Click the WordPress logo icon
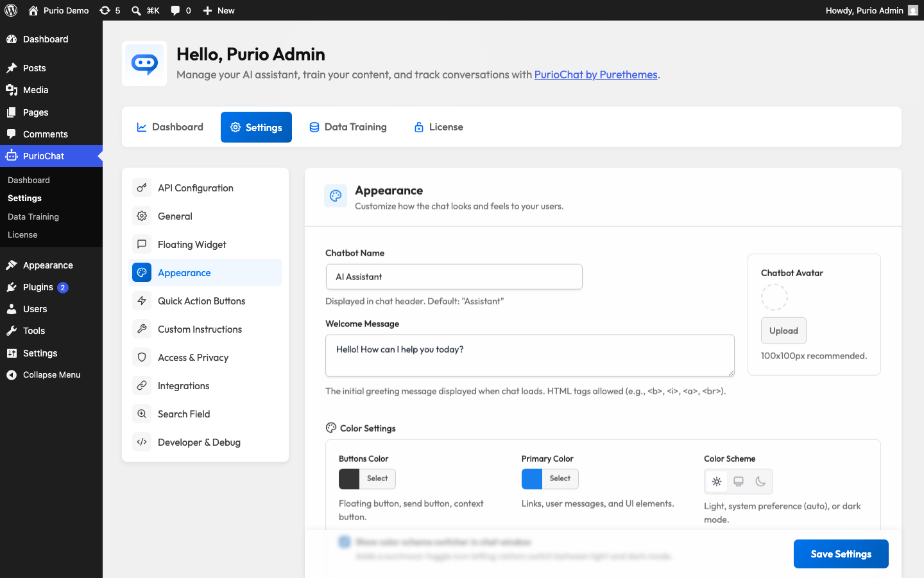This screenshot has height=578, width=924. pos(11,10)
